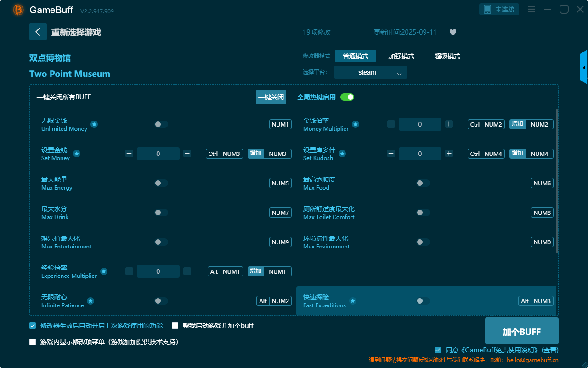This screenshot has width=588, height=368.
Task: Decrease Set Kudosh value with minus
Action: coord(391,154)
